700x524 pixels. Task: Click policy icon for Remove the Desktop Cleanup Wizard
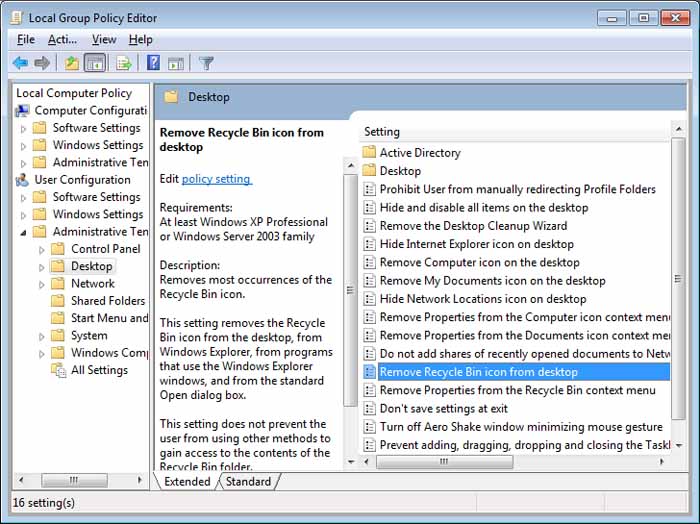(x=370, y=226)
